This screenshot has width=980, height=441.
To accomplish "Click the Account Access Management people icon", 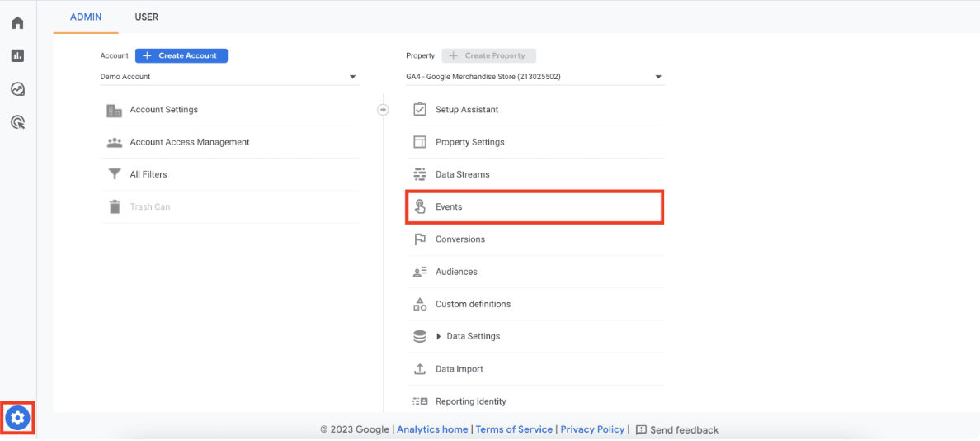I will click(115, 142).
